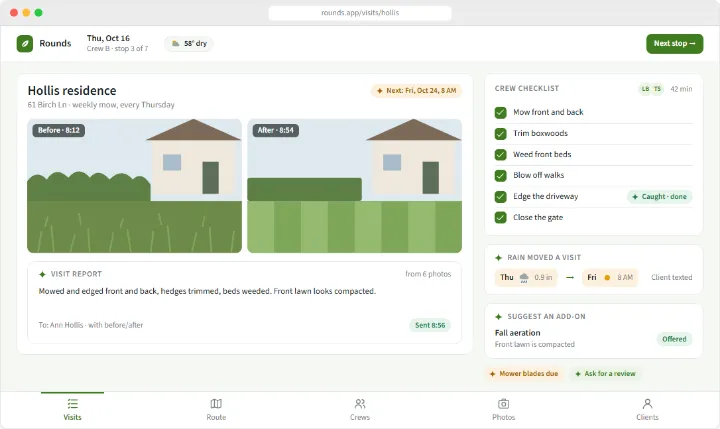Toggle Blow off walks checkbox
Viewport: 720px width, 429px height.
tap(501, 175)
